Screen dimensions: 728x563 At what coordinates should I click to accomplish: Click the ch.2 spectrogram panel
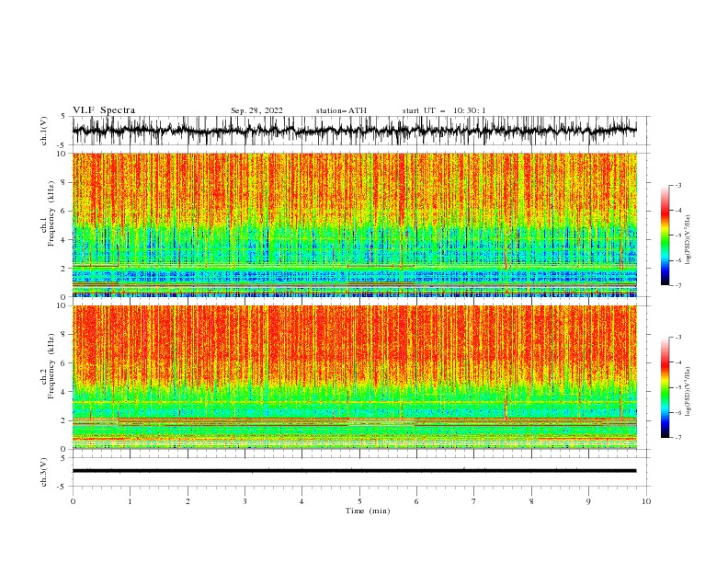tap(355, 377)
